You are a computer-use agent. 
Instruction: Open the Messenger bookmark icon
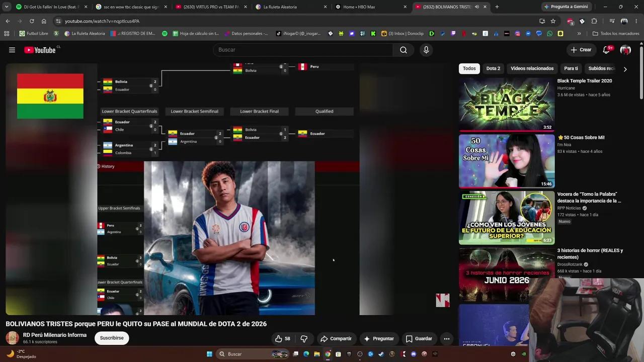528,34
